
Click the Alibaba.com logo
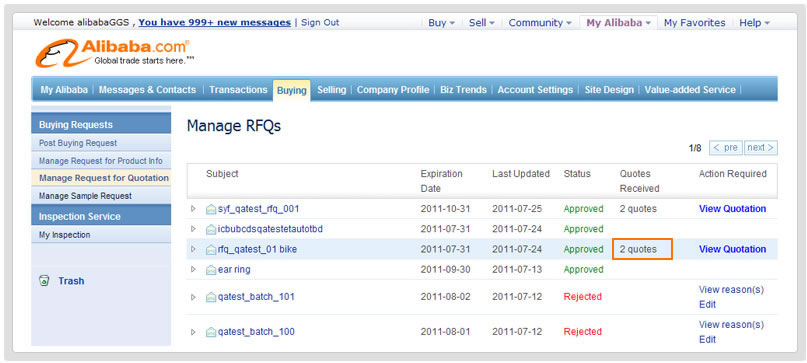coord(114,53)
